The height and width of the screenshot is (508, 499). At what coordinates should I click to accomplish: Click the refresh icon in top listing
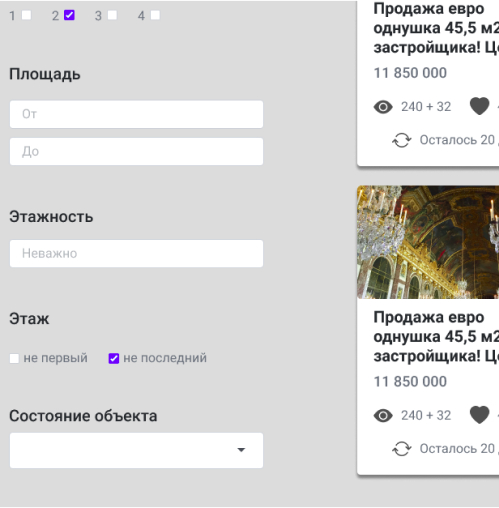click(402, 140)
